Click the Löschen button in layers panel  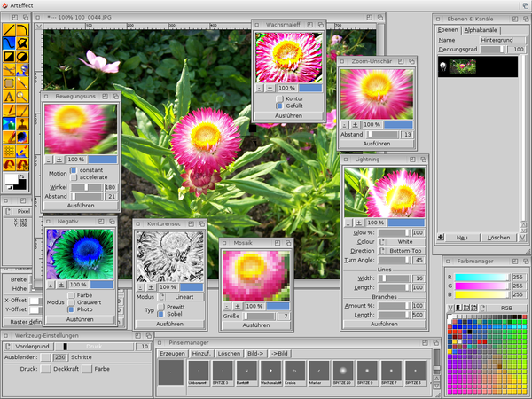498,238
